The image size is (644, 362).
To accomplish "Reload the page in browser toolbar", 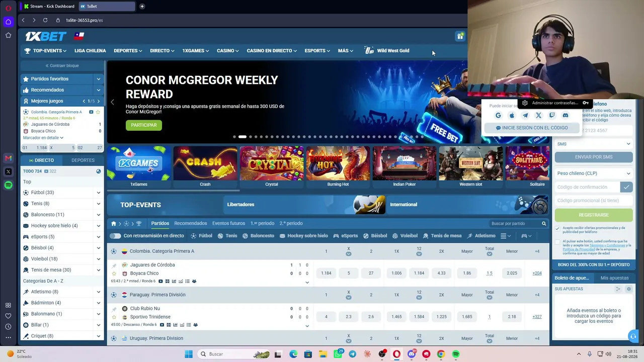I will (45, 20).
